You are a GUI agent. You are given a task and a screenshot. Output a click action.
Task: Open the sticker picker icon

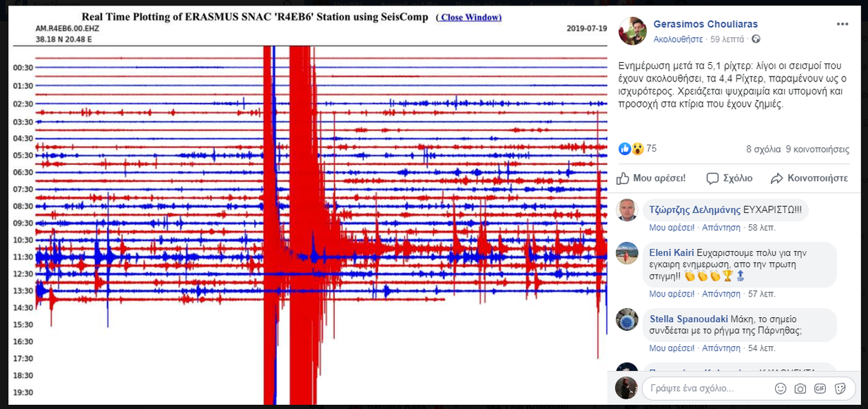[840, 388]
